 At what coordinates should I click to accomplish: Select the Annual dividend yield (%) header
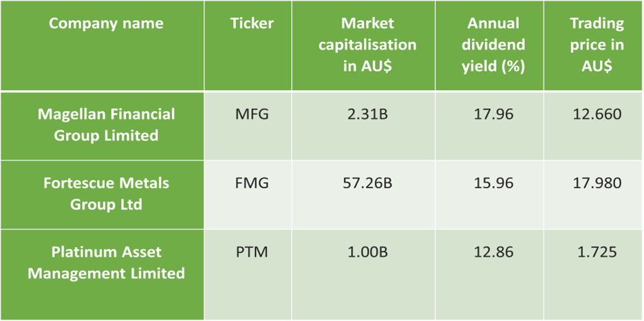[x=489, y=45]
